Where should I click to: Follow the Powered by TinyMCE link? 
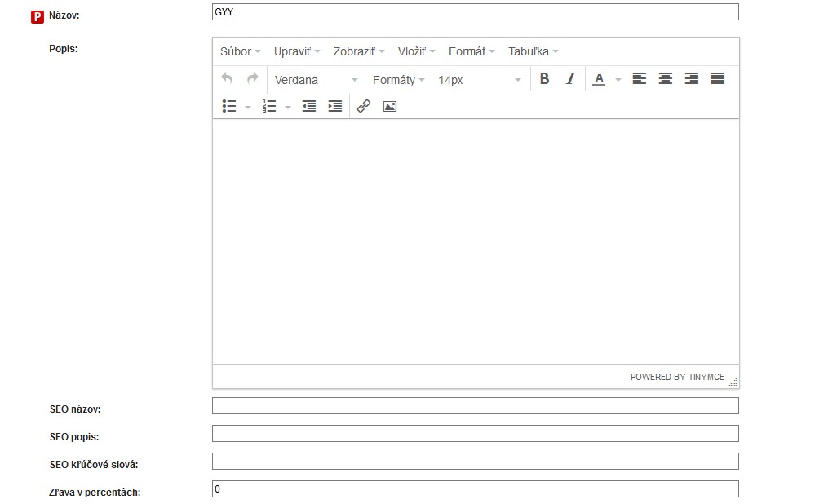[677, 377]
